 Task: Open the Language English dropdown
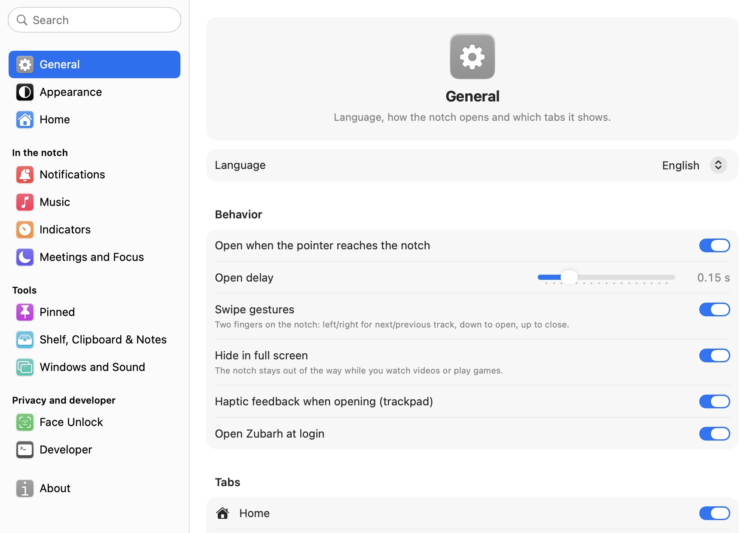pyautogui.click(x=694, y=165)
